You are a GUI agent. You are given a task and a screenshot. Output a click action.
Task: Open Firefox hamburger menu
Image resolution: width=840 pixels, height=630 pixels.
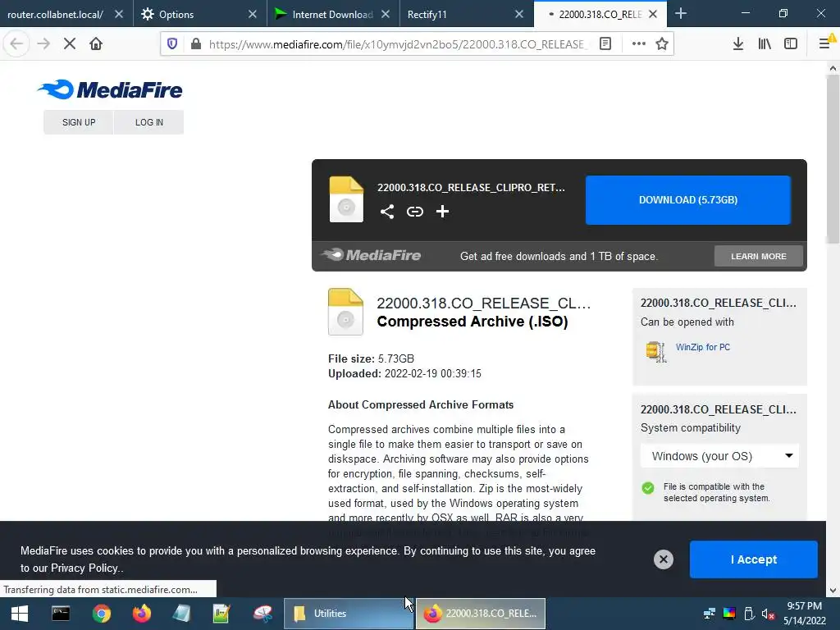(825, 43)
